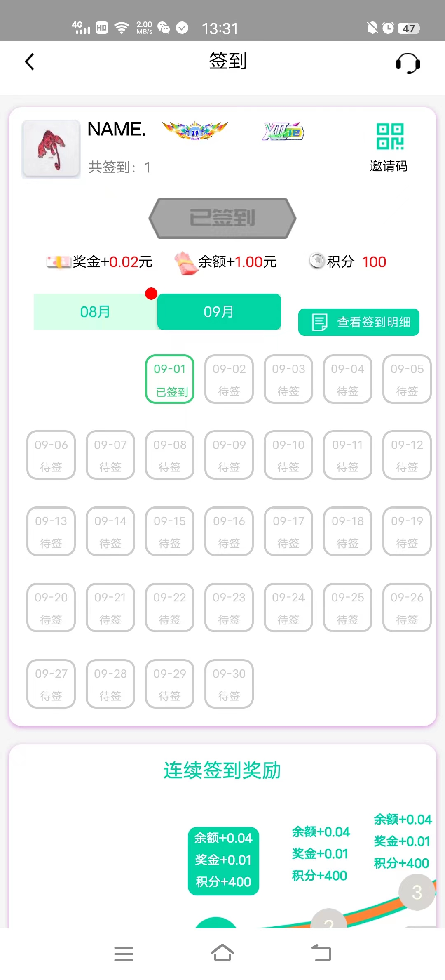Select the 09月 month tab
The width and height of the screenshot is (445, 980).
tap(219, 312)
